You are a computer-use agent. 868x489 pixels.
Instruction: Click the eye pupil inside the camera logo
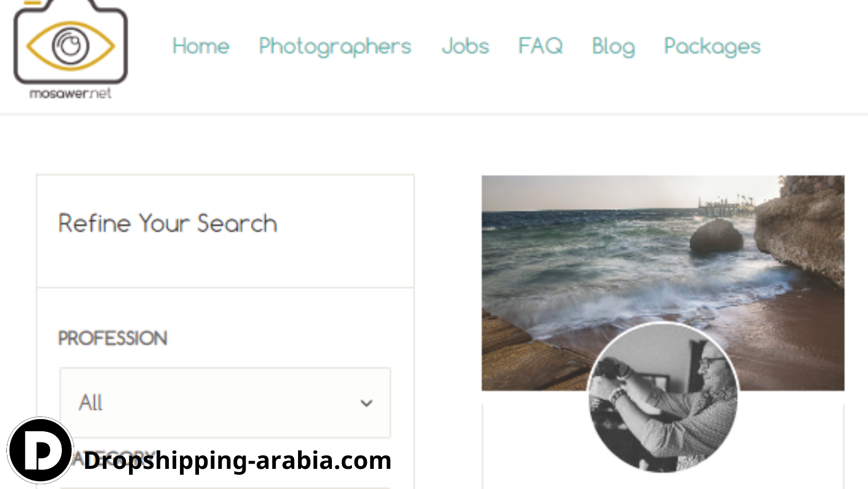(70, 46)
